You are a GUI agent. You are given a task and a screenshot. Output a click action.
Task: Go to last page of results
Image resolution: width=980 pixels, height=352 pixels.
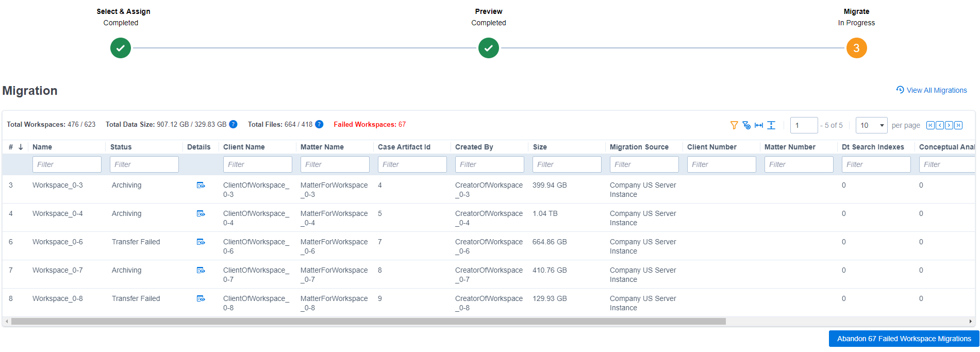(958, 125)
